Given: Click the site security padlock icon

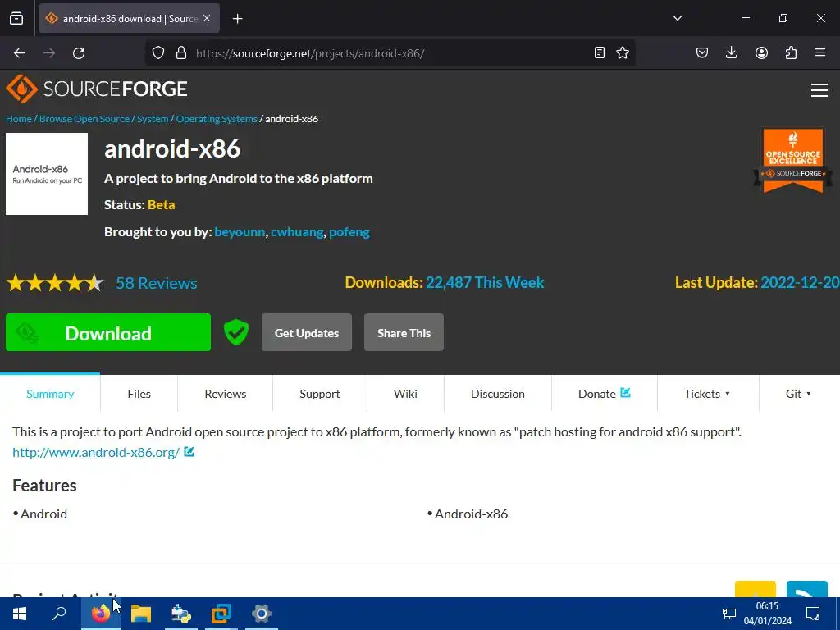Looking at the screenshot, I should click(x=181, y=53).
